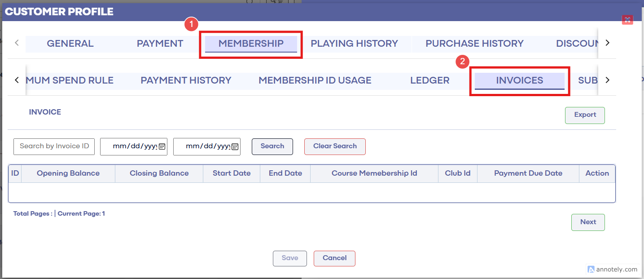This screenshot has width=644, height=279.
Task: Open the Payment tab
Action: 160,44
